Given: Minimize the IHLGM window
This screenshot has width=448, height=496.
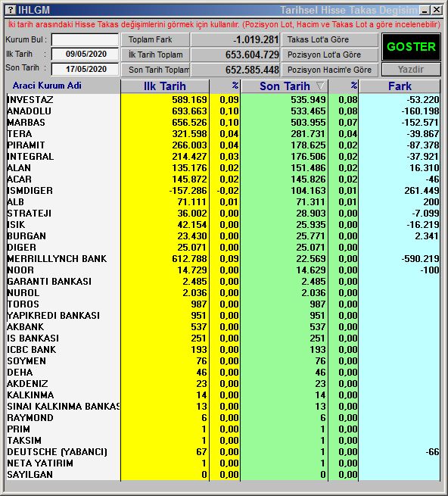Looking at the screenshot, I should pos(425,10).
